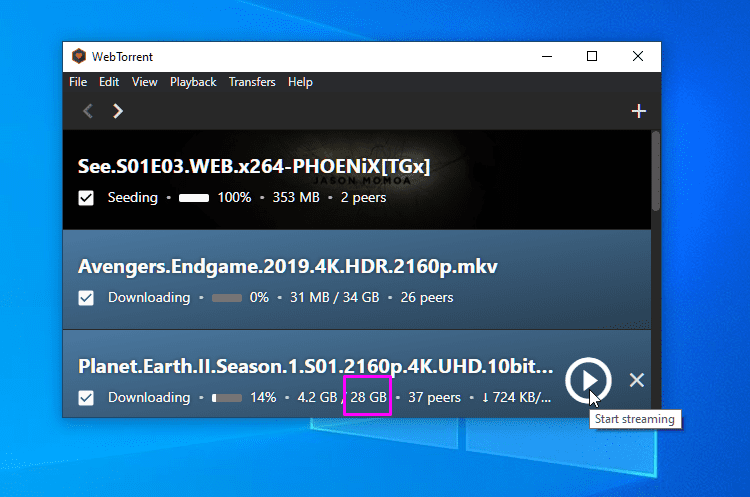Click the torrent list vertical scrollbar

[x=656, y=171]
